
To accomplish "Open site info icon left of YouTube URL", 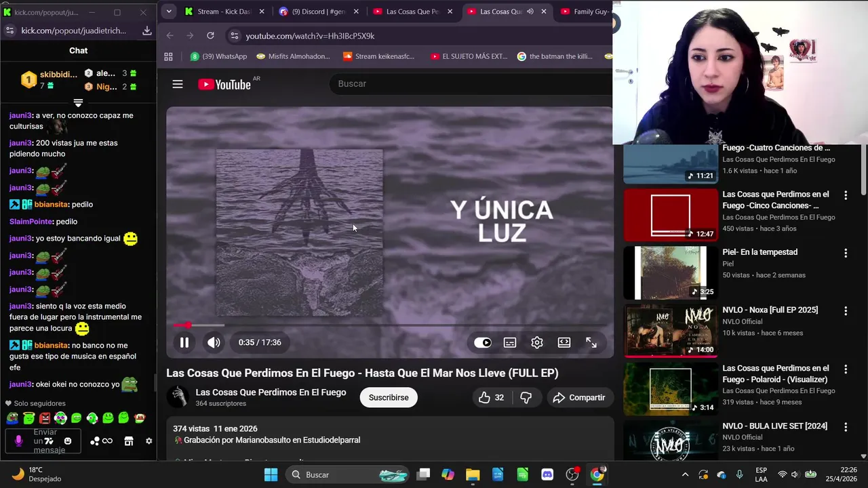I will click(234, 36).
